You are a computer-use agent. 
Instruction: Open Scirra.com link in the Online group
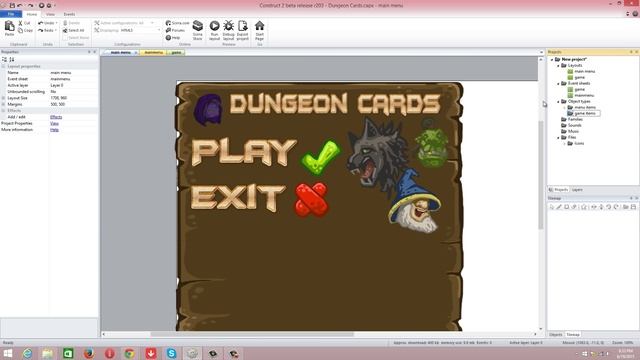pos(178,23)
